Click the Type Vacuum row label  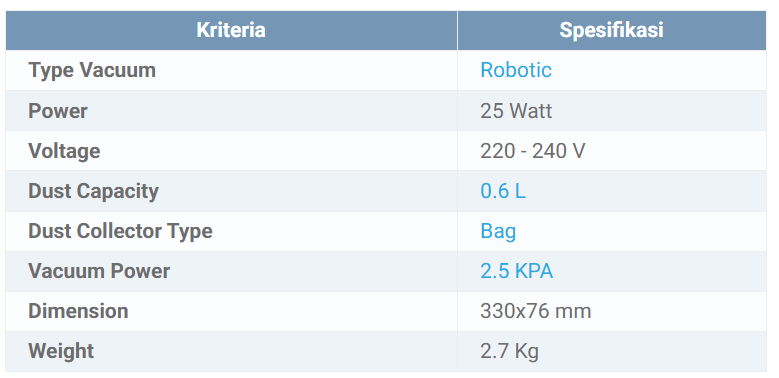coord(92,70)
